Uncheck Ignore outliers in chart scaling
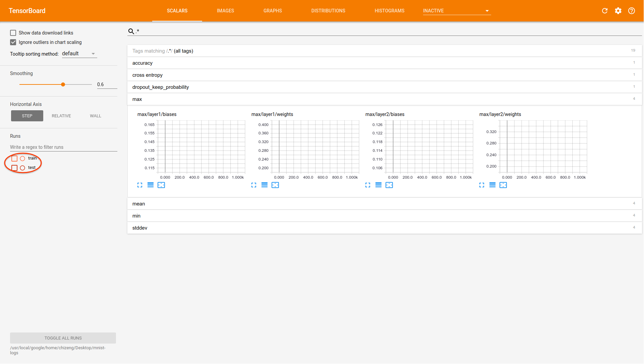 tap(13, 42)
